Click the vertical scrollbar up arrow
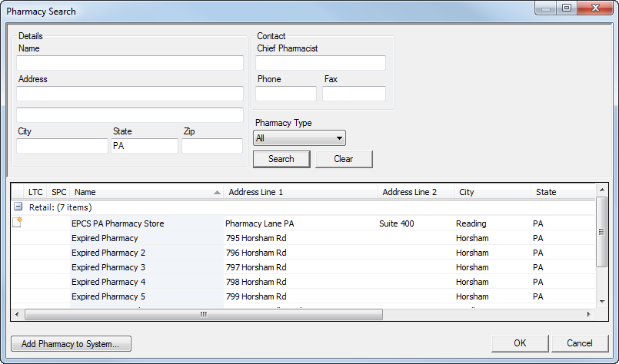The image size is (619, 364). pyautogui.click(x=601, y=190)
